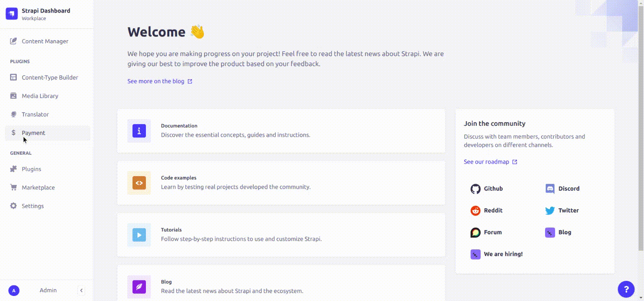Click the Tutorials play icon

coord(139,235)
